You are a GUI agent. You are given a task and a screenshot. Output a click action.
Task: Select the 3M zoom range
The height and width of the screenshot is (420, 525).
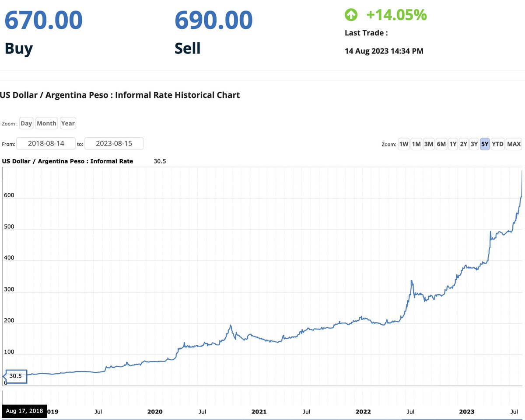428,144
